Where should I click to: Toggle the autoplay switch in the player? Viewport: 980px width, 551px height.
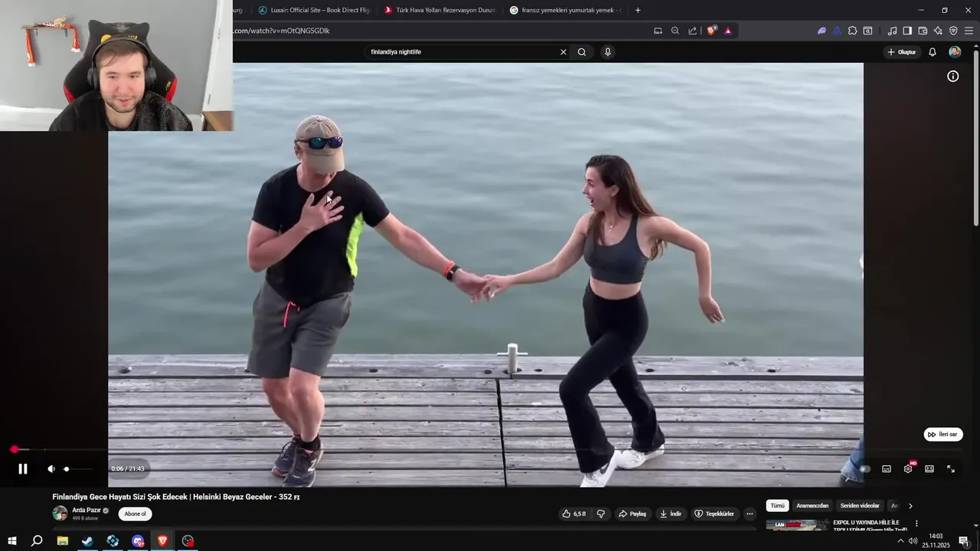[x=865, y=469]
